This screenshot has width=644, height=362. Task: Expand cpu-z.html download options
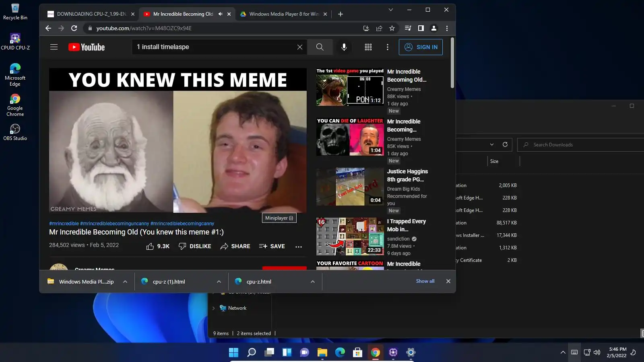pos(313,282)
